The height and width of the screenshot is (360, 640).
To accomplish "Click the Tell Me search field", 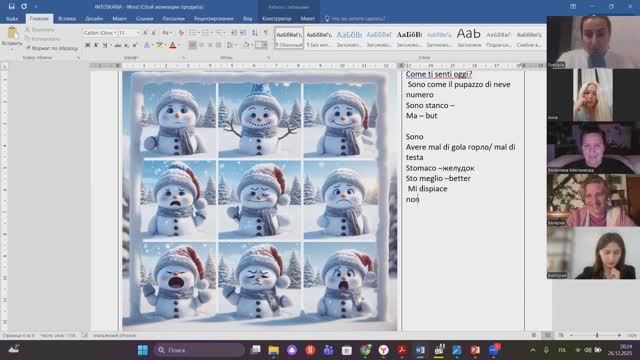I will pos(355,19).
